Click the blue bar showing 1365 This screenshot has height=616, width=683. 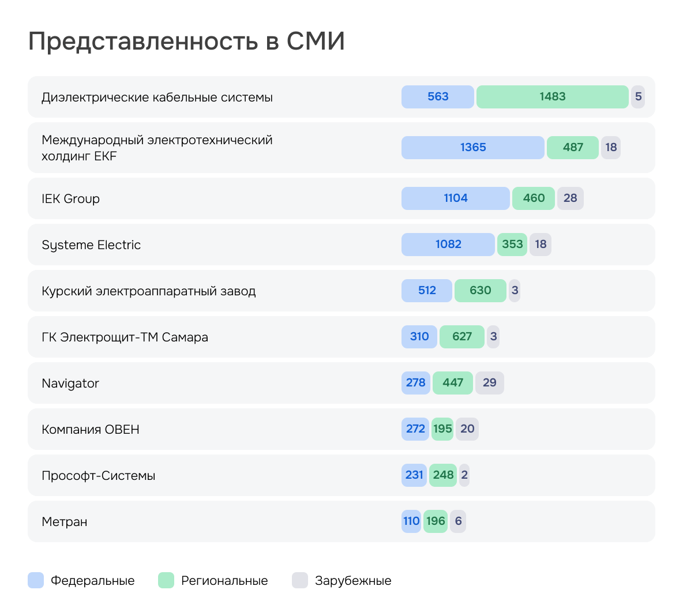click(472, 148)
